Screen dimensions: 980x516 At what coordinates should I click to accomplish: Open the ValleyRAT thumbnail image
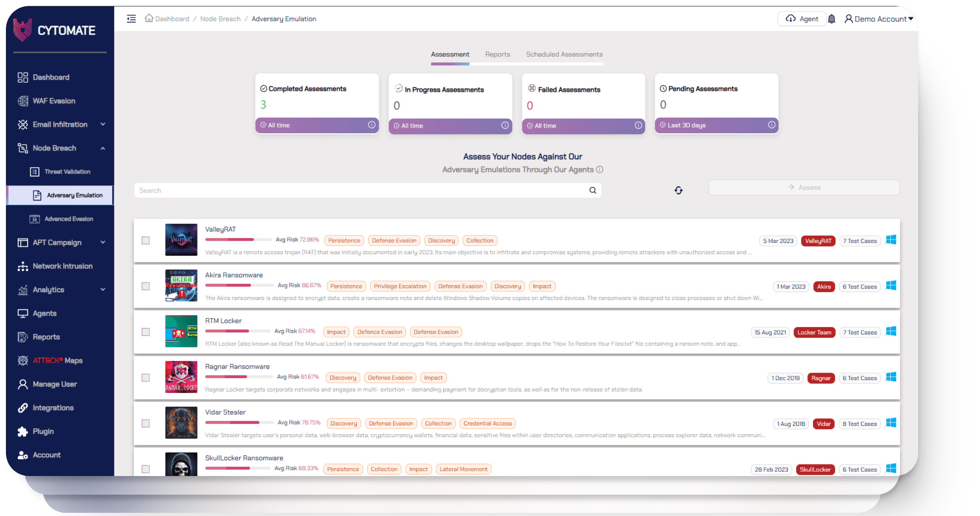tap(181, 240)
